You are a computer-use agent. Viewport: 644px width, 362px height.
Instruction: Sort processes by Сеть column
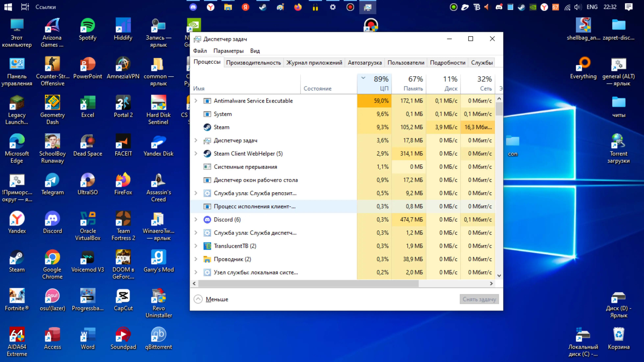[x=478, y=84]
